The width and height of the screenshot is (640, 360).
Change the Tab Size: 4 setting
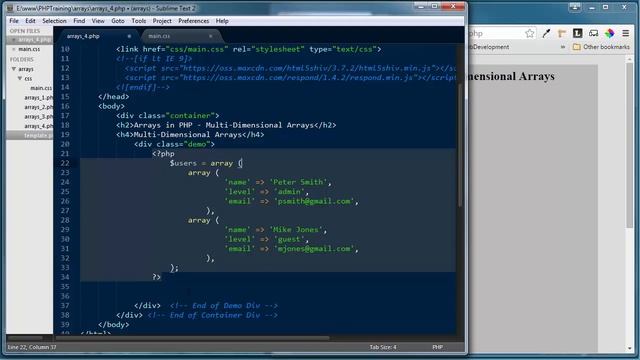pyautogui.click(x=383, y=347)
